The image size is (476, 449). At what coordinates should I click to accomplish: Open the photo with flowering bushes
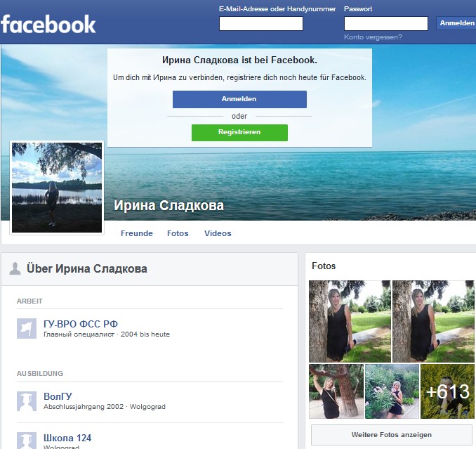click(x=392, y=391)
